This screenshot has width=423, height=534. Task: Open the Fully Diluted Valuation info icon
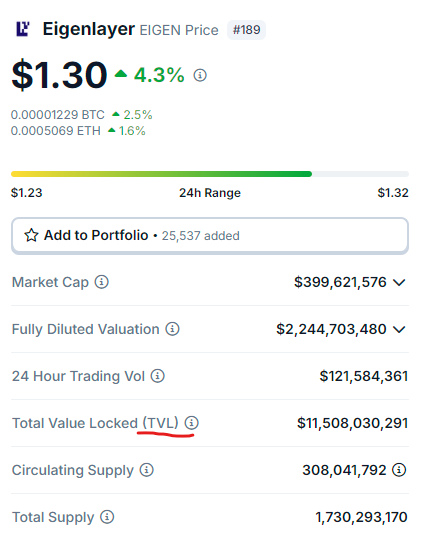172,329
